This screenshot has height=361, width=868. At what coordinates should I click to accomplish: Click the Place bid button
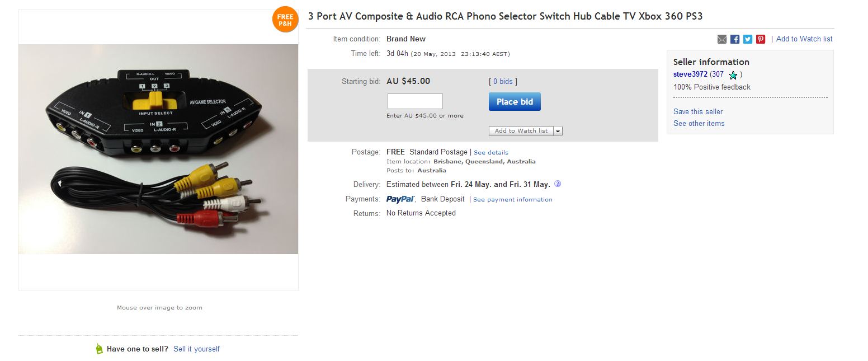click(515, 102)
